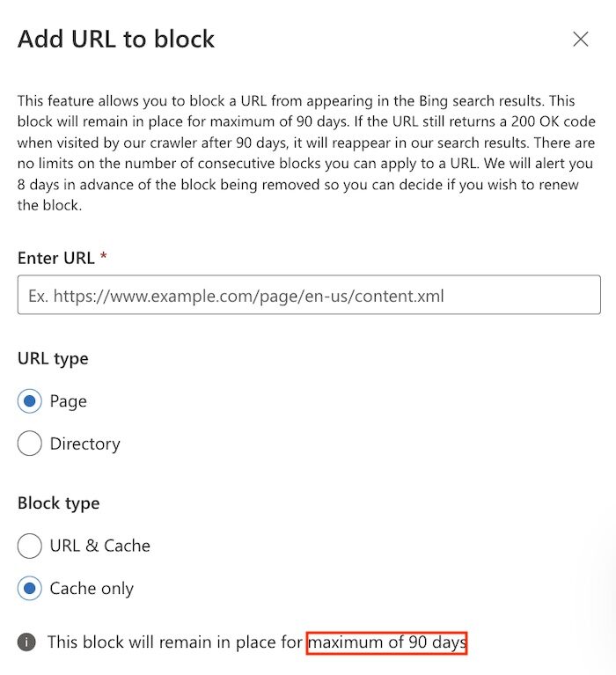Image resolution: width=616 pixels, height=675 pixels.
Task: Click the "URL & Cache" label text
Action: tap(100, 546)
